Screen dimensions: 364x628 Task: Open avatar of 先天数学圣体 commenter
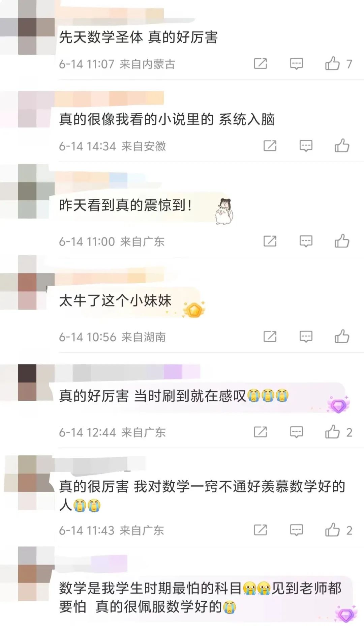(27, 27)
